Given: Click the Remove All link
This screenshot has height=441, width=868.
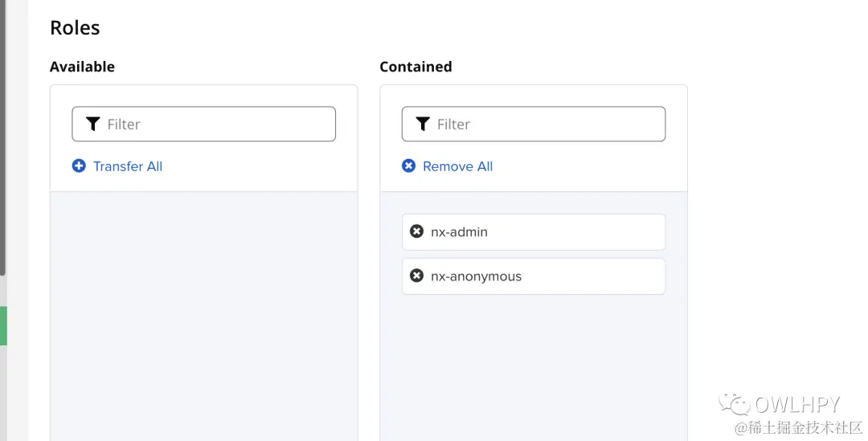Looking at the screenshot, I should [457, 166].
